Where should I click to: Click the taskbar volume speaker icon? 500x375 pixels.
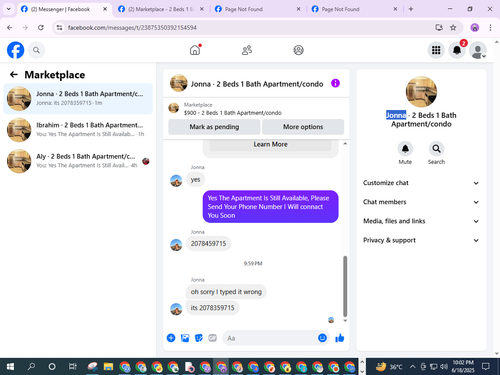[444, 367]
